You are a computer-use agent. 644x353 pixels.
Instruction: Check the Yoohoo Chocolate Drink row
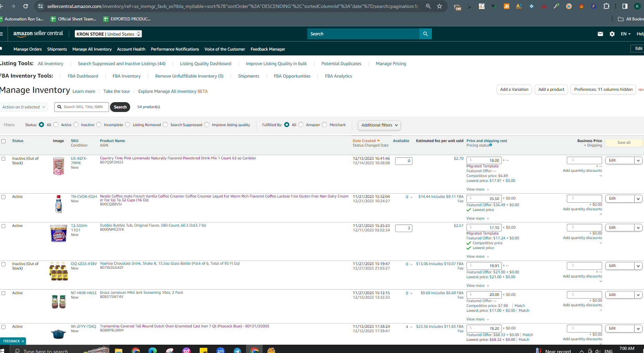[x=3, y=264]
